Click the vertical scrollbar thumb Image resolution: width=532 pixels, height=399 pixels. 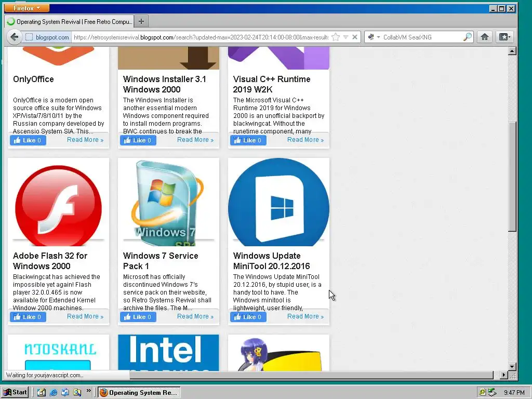512,177
